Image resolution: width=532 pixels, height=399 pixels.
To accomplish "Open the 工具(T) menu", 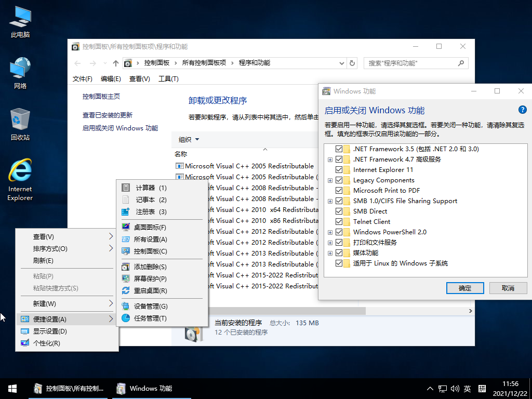I will tap(168, 79).
